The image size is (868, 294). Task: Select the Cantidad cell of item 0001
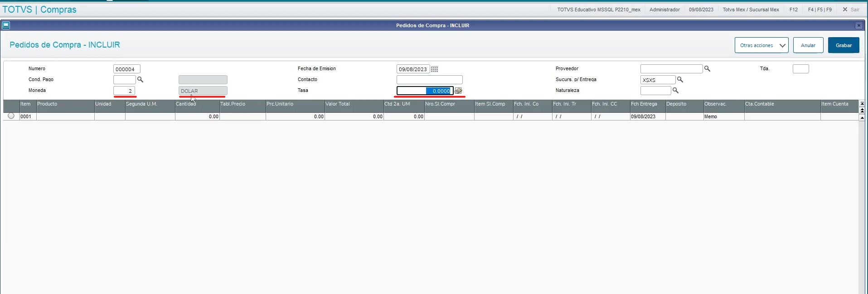[x=197, y=116]
